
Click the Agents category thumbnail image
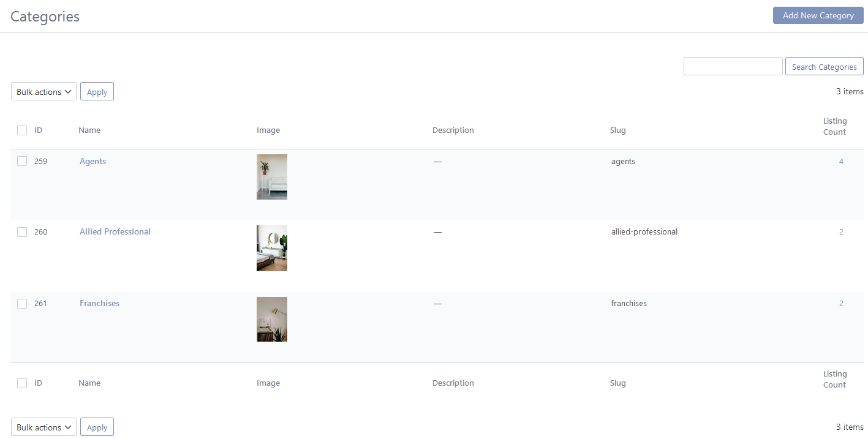point(272,177)
